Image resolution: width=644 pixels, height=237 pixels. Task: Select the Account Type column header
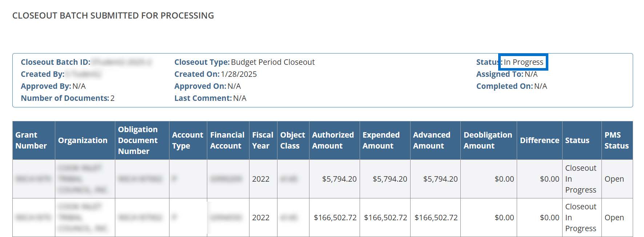[187, 140]
